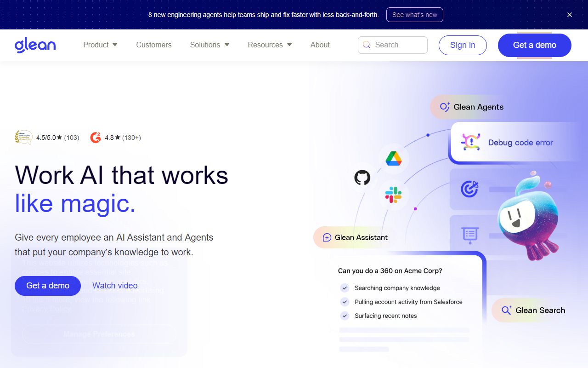The image size is (588, 368).
Task: Click the Glean Agents sparkle icon
Action: pyautogui.click(x=444, y=107)
